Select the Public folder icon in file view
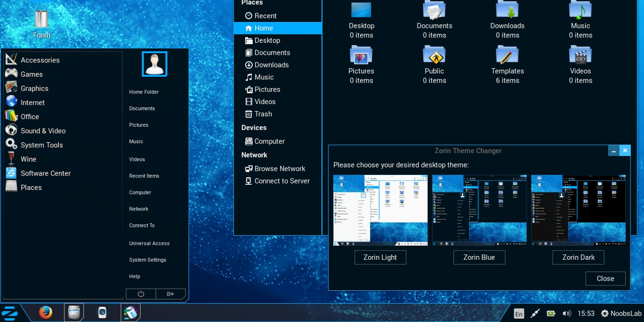The width and height of the screenshot is (644, 322). [435, 55]
